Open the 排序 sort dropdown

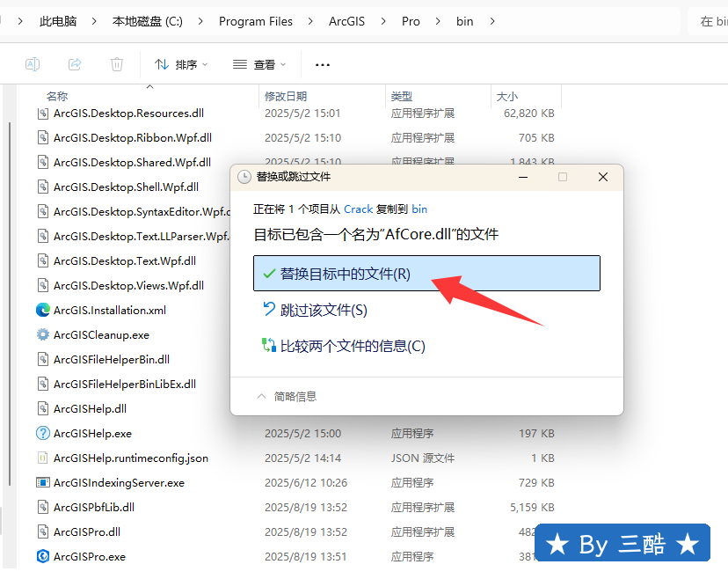pos(181,64)
